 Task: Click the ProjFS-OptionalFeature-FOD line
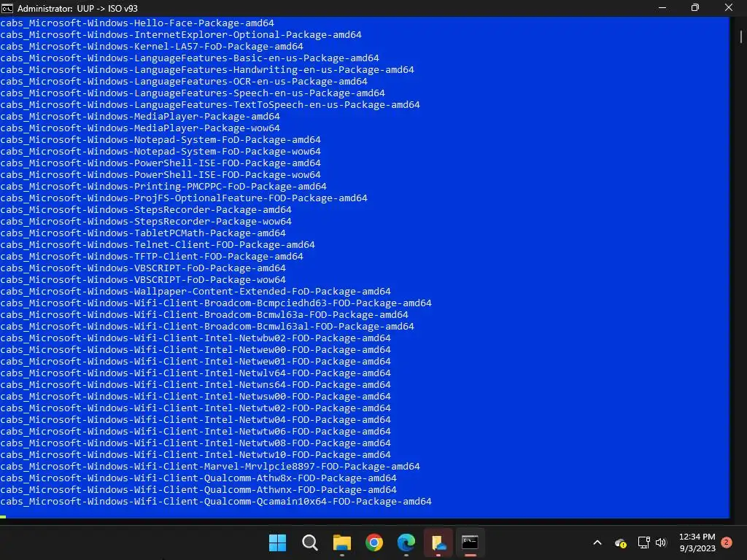(x=184, y=198)
